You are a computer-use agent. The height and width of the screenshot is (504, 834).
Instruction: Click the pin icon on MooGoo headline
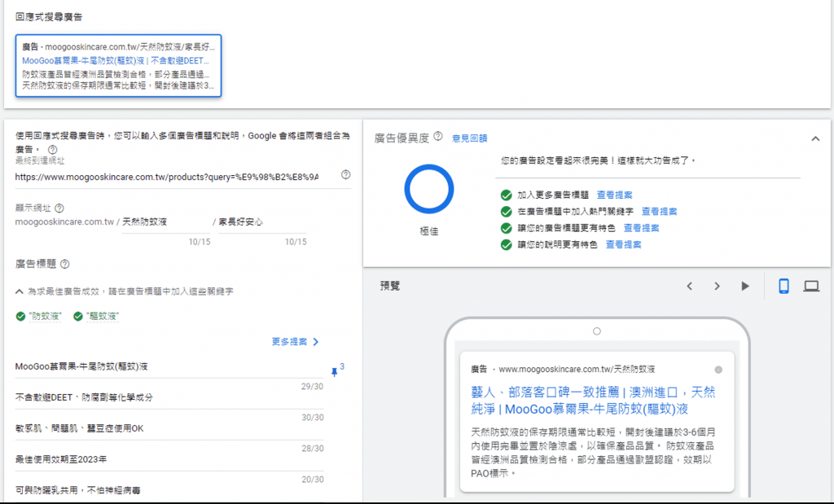click(x=335, y=371)
